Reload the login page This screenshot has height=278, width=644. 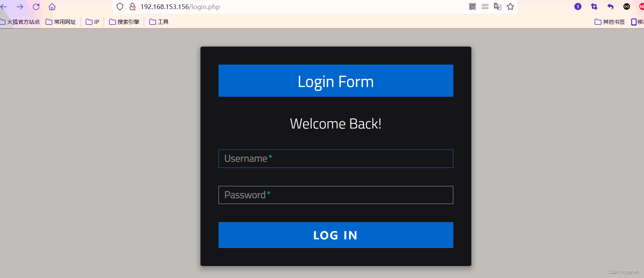[36, 7]
